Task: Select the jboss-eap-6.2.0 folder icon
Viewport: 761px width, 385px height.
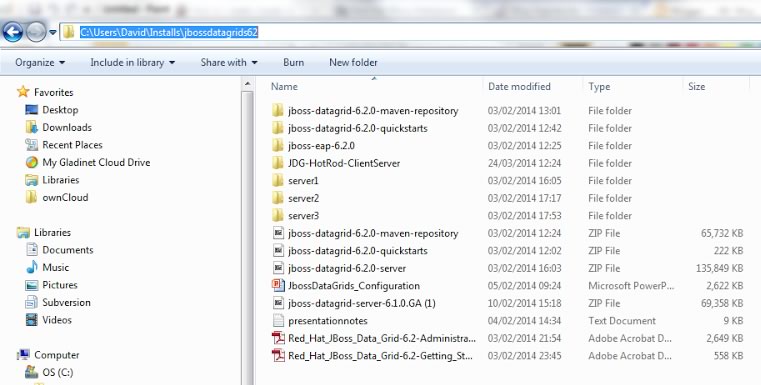Action: point(278,145)
